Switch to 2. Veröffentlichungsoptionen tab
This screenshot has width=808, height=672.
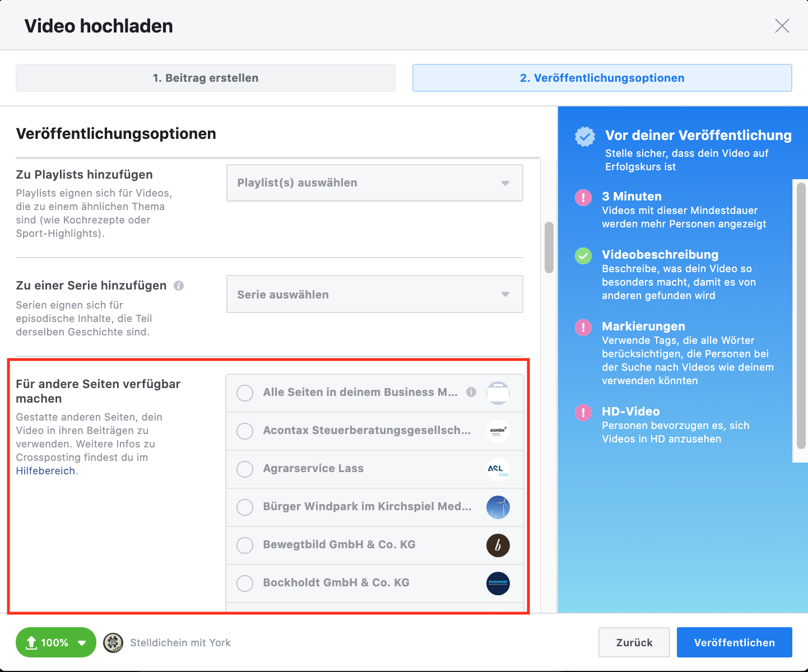[x=602, y=78]
